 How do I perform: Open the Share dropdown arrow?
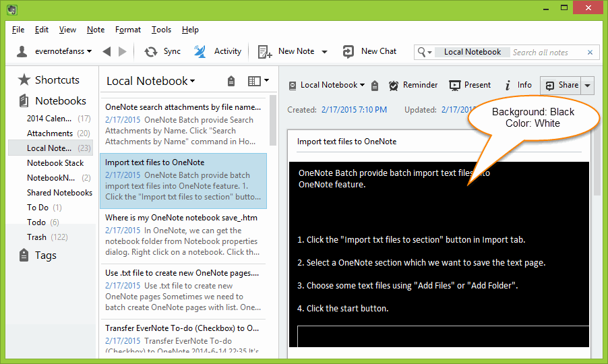click(588, 86)
